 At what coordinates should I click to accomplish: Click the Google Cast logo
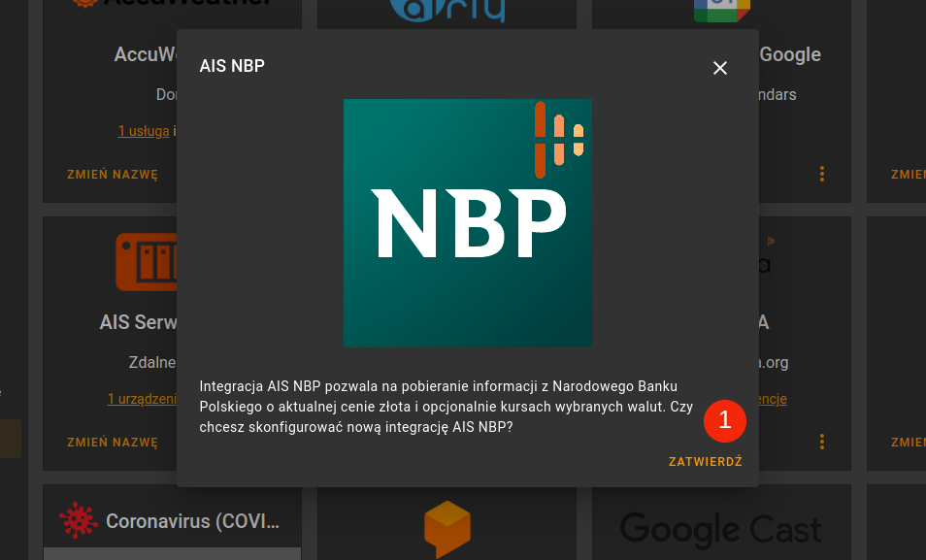click(x=720, y=529)
